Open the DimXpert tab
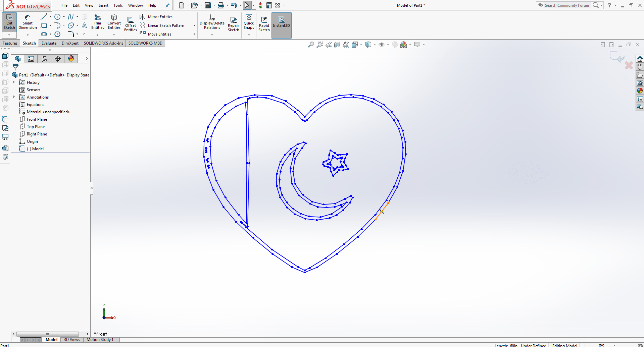 click(x=70, y=43)
